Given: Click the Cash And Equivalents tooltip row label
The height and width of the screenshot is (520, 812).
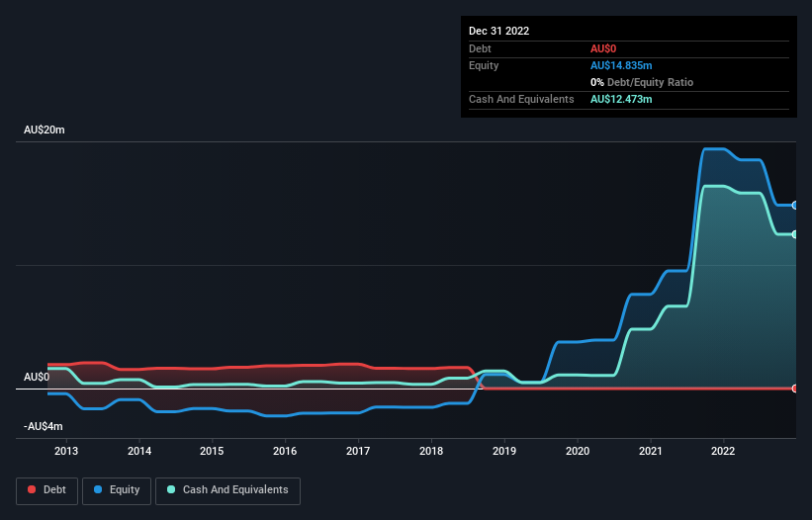Looking at the screenshot, I should point(521,99).
